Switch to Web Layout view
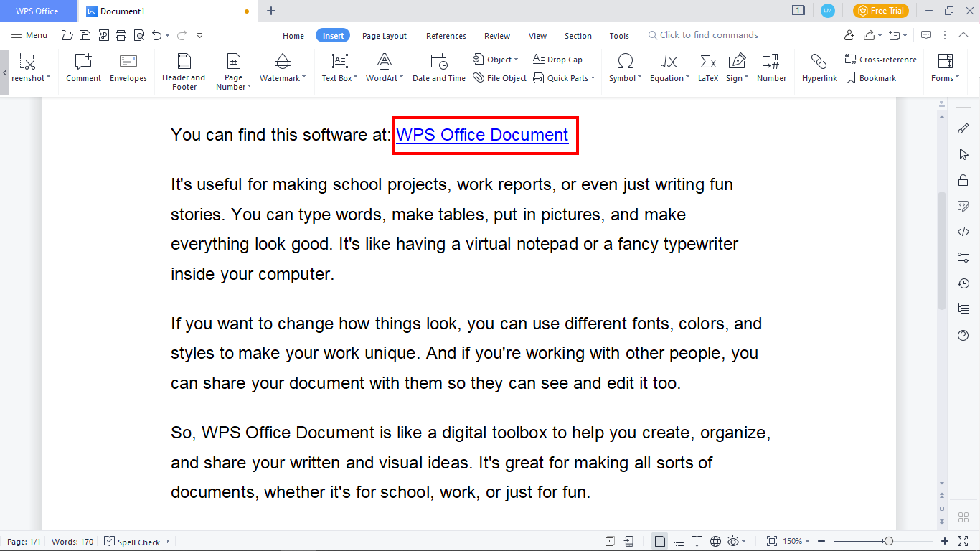Viewport: 980px width, 551px height. 715,542
